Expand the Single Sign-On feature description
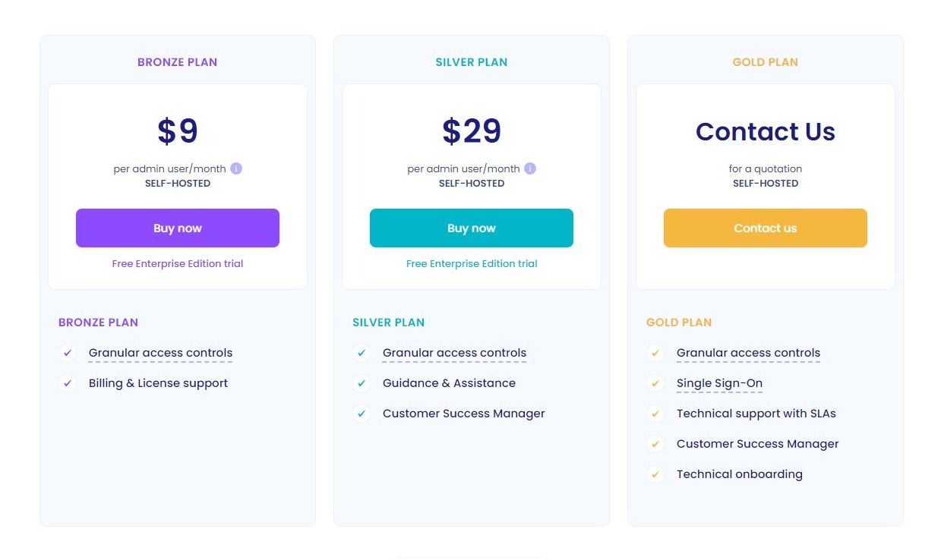The height and width of the screenshot is (560, 941). [719, 383]
